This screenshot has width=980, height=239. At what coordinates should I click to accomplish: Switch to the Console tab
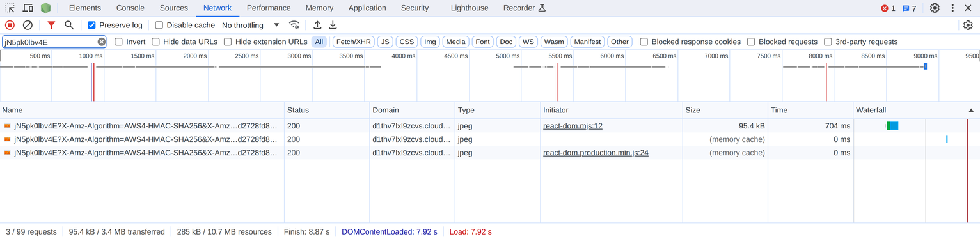[130, 8]
